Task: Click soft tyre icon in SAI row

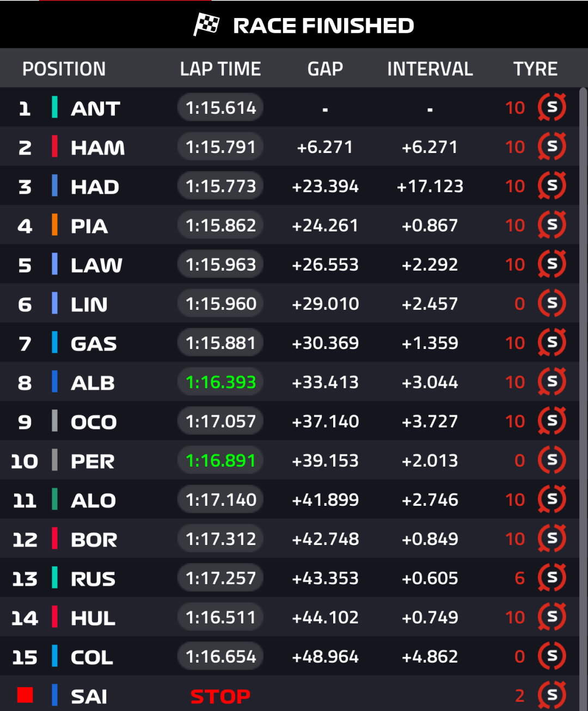Action: [552, 695]
